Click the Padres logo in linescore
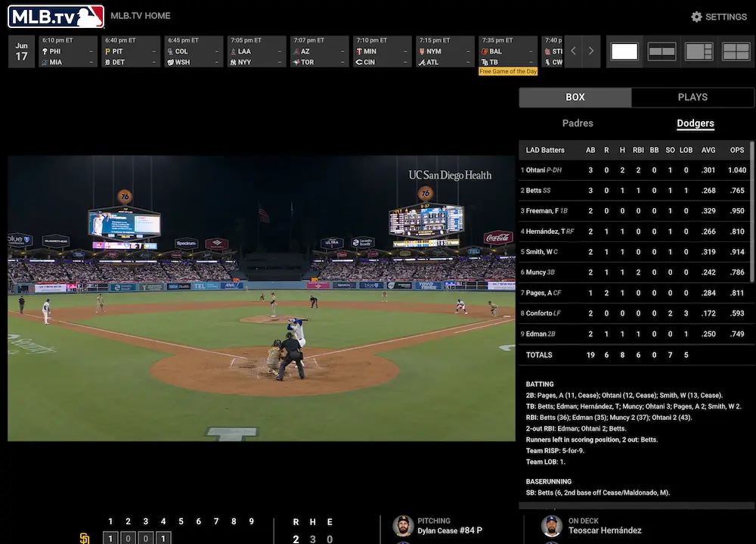The width and height of the screenshot is (756, 544). coord(85,538)
